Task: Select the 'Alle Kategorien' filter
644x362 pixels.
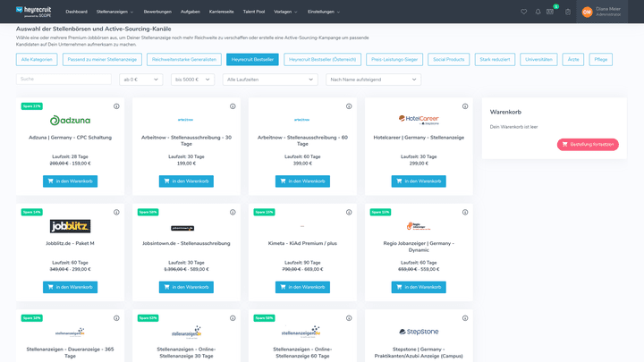Action: coord(37,60)
